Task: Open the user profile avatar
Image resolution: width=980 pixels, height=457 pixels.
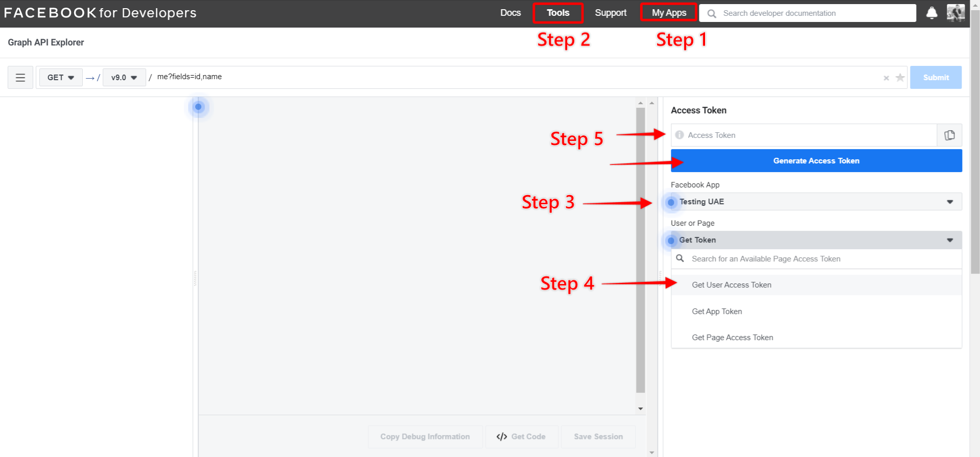Action: pyautogui.click(x=955, y=13)
